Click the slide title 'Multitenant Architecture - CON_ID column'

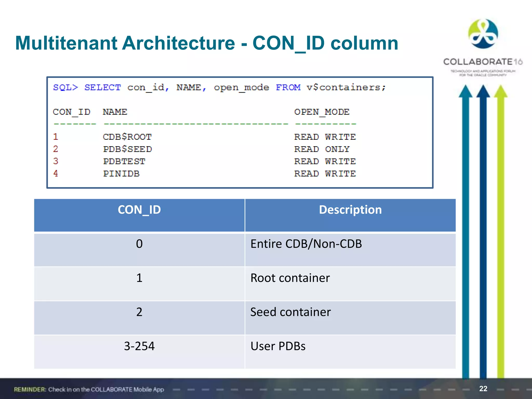point(207,43)
